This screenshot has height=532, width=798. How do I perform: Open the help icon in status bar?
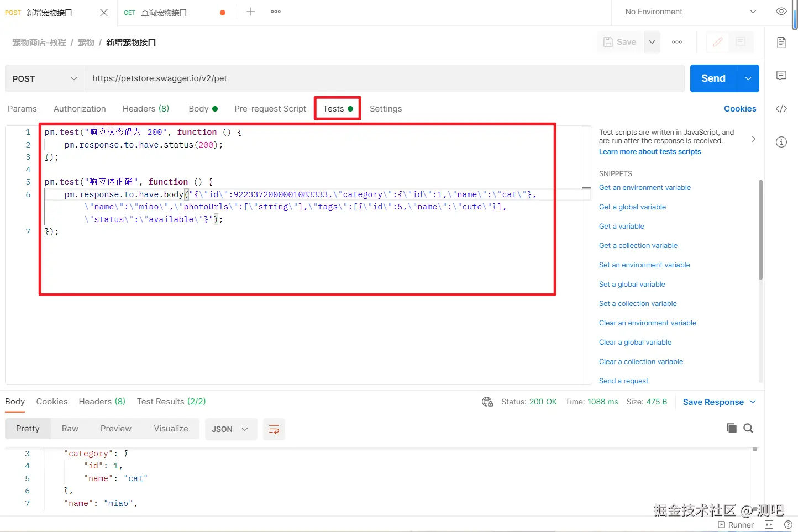pos(788,525)
